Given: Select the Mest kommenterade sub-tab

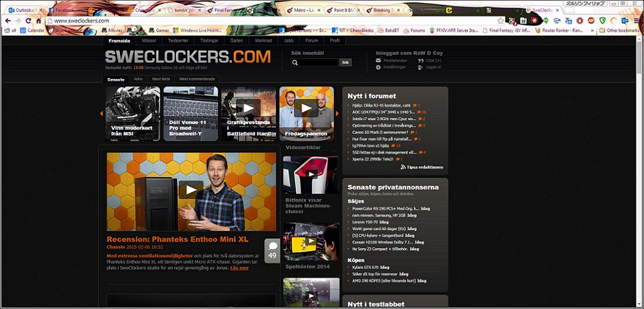Looking at the screenshot, I should (197, 79).
